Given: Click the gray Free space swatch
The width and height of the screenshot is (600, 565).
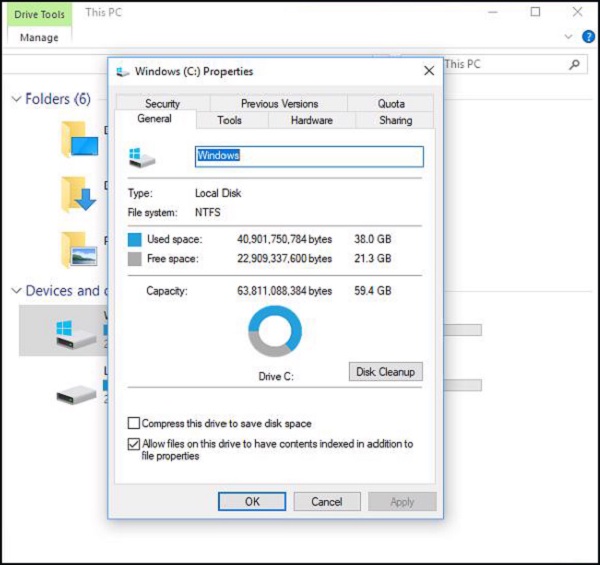Looking at the screenshot, I should pyautogui.click(x=134, y=259).
